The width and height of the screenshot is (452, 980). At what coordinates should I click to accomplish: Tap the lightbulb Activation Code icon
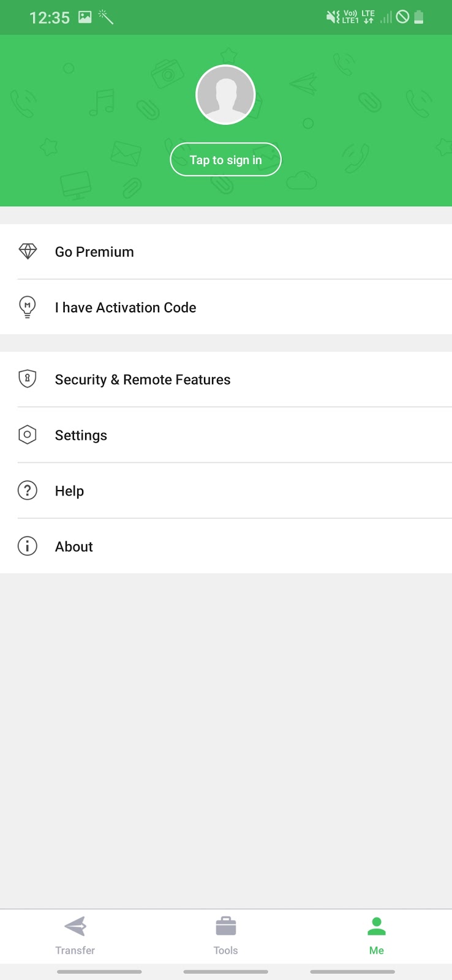[x=28, y=307]
